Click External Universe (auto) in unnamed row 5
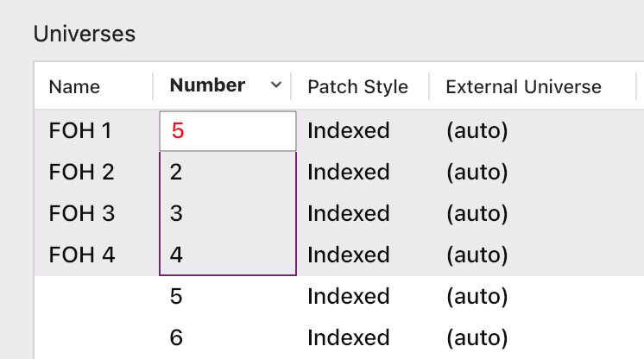The image size is (644, 359). [x=477, y=297]
